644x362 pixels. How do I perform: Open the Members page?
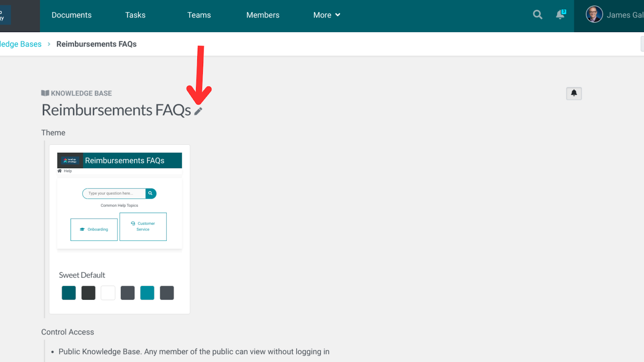point(263,15)
